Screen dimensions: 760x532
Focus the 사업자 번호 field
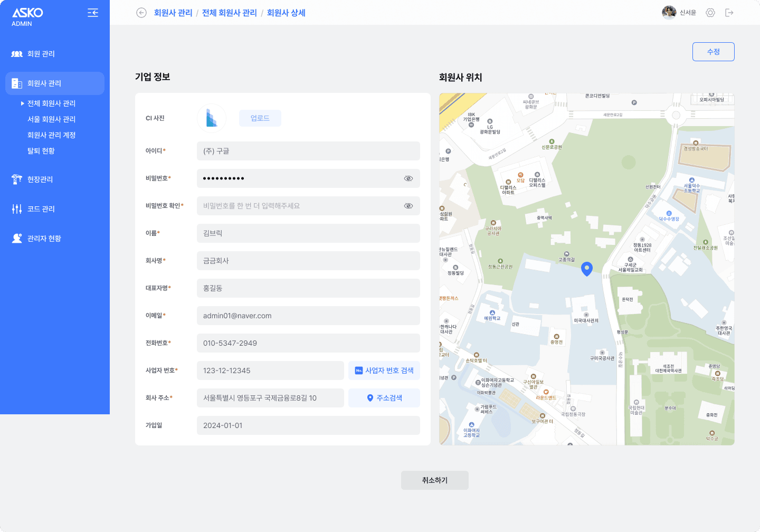270,370
